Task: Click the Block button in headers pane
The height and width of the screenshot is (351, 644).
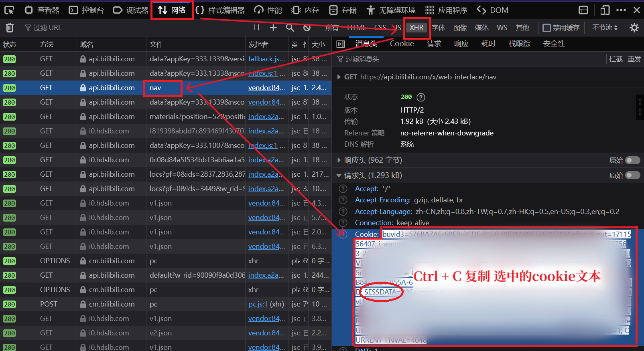Action: click(616, 59)
